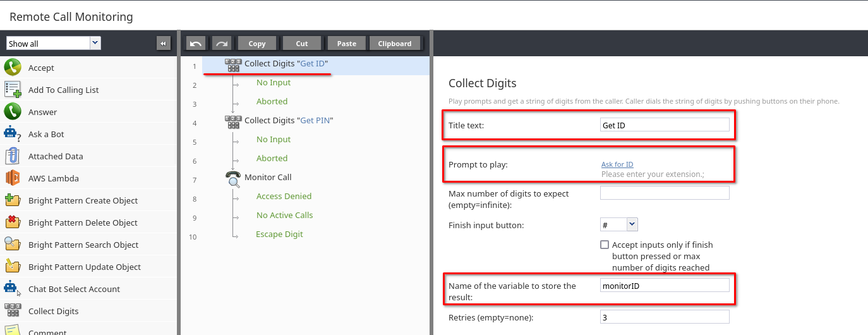This screenshot has width=868, height=335.
Task: Select the Ask a Bot block icon
Action: [13, 134]
